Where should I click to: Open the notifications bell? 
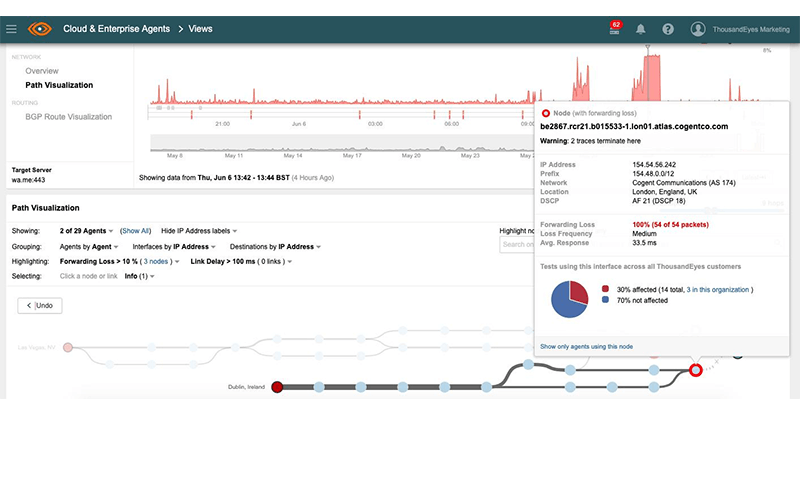[641, 30]
